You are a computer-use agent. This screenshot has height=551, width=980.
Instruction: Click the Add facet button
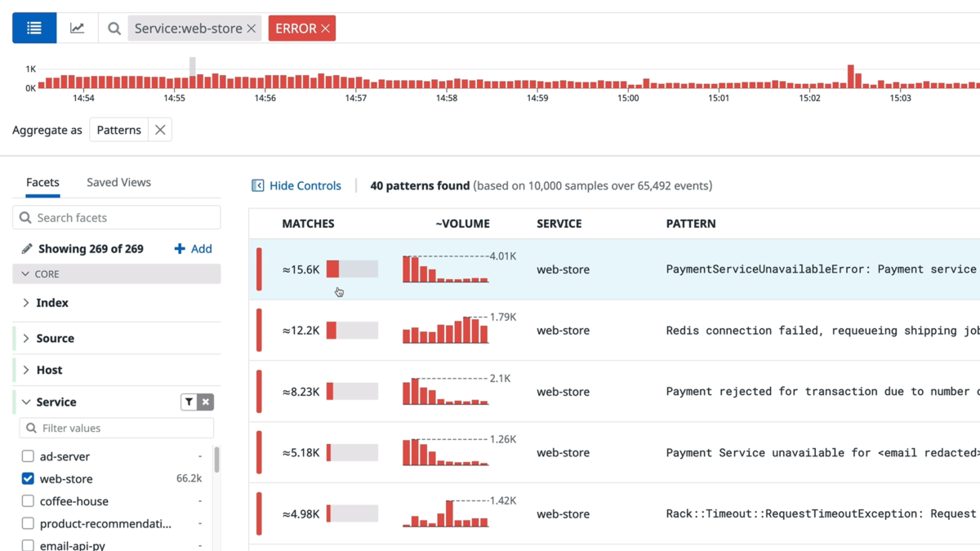[193, 248]
